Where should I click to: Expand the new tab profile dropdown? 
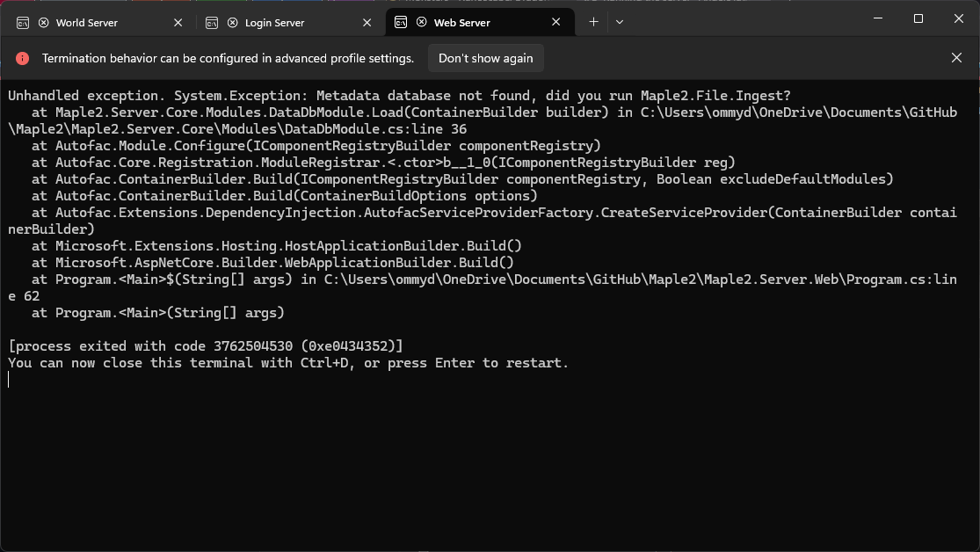click(620, 22)
